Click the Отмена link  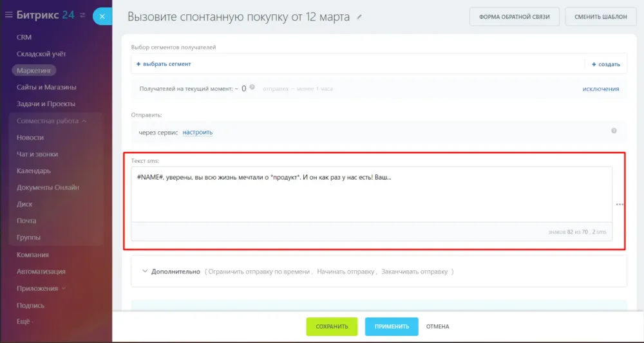(x=437, y=326)
